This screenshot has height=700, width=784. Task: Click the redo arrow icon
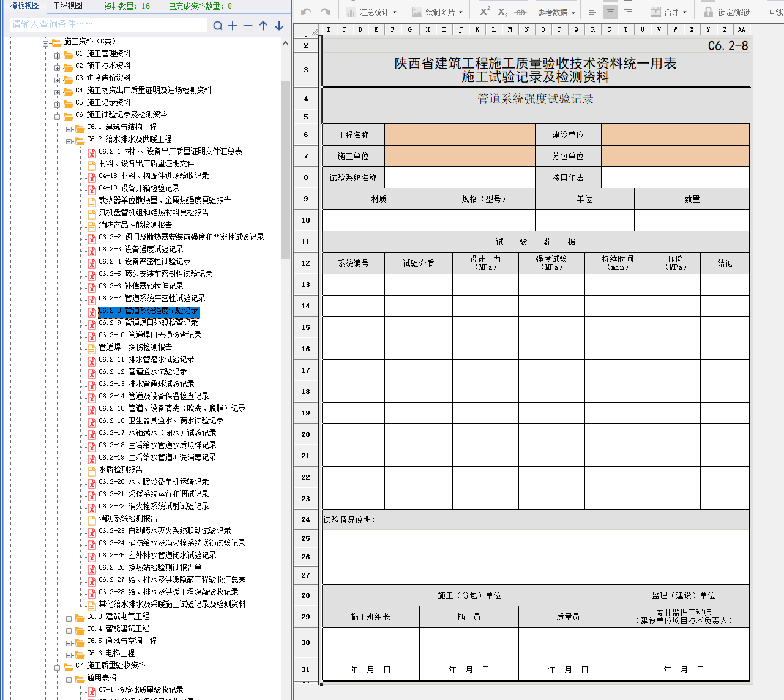(x=326, y=12)
